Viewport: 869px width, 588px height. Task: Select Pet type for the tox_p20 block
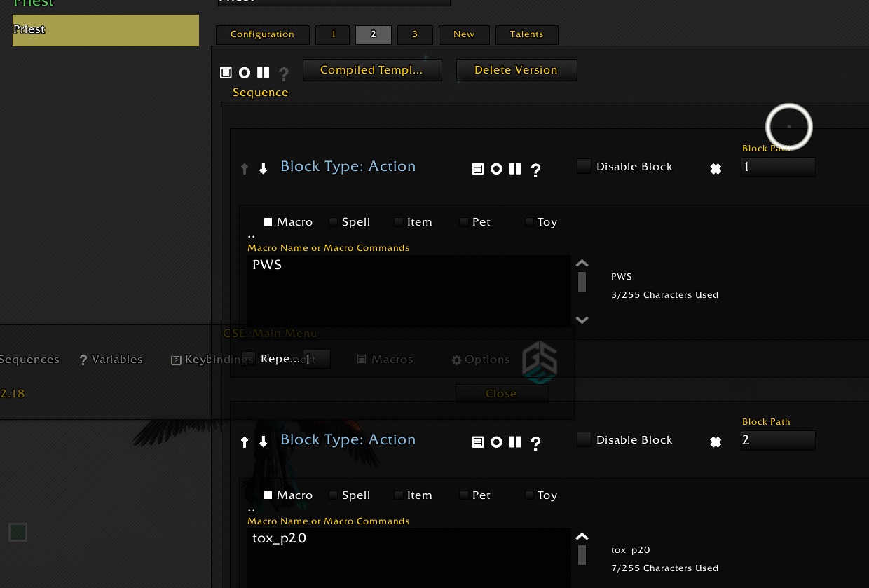tap(464, 495)
